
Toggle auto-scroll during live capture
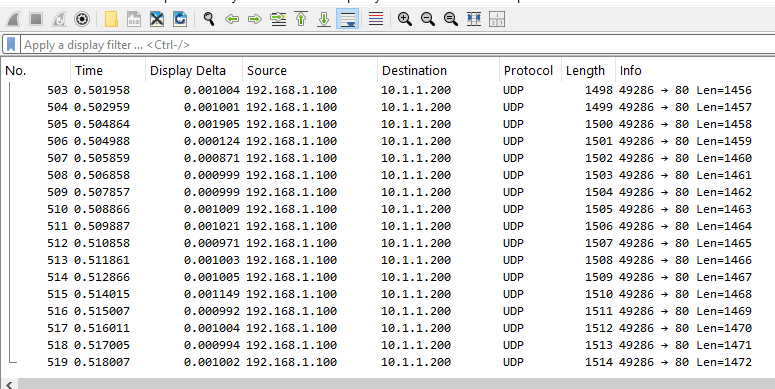pyautogui.click(x=347, y=19)
